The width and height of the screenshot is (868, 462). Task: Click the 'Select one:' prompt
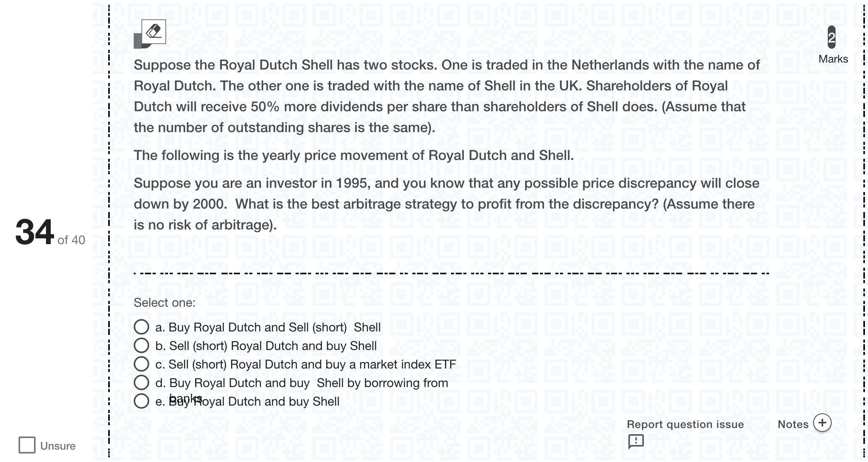(165, 302)
